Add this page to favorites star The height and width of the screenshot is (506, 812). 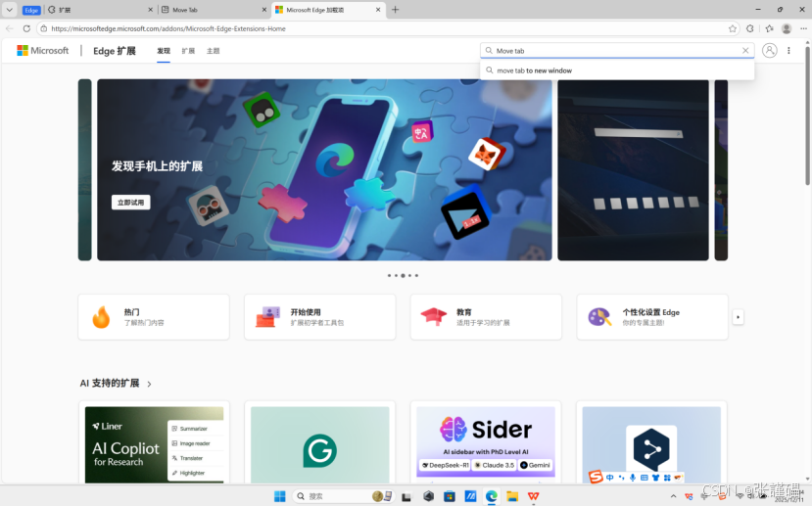pyautogui.click(x=733, y=28)
